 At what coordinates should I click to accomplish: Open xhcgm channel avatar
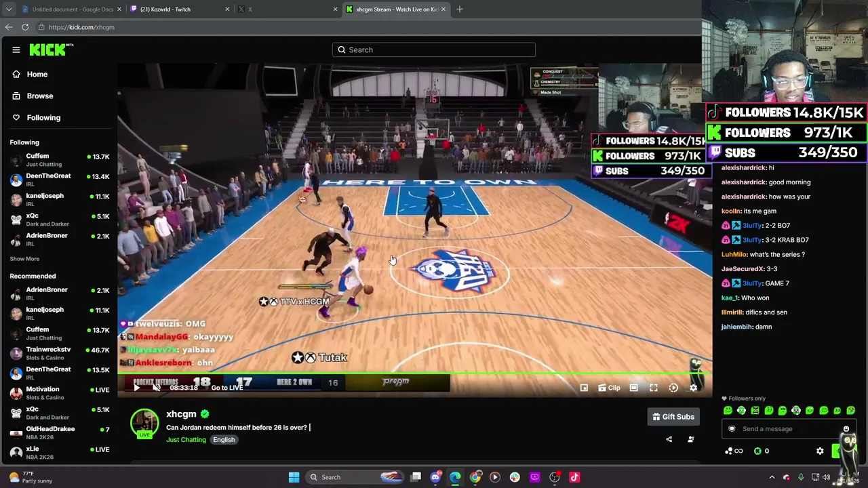coord(144,423)
